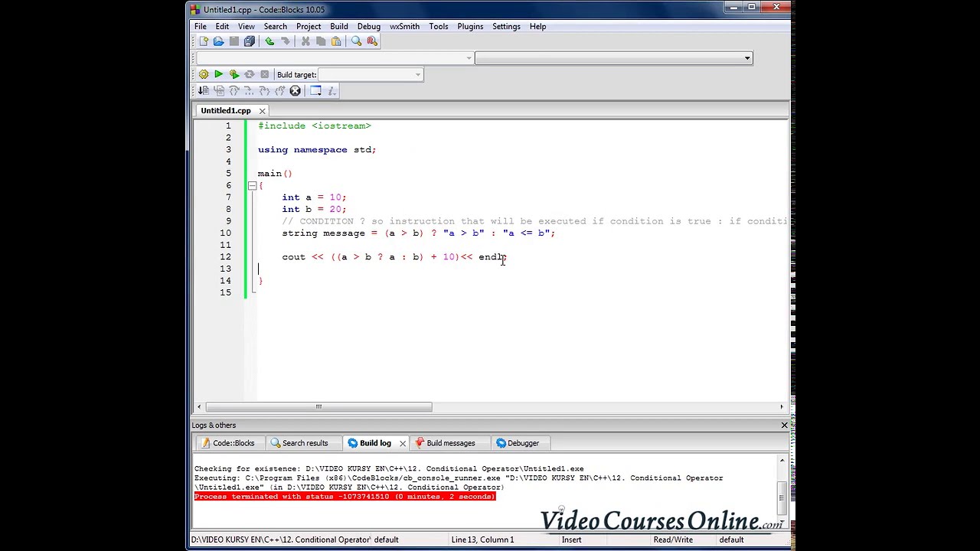The width and height of the screenshot is (980, 551).
Task: Click the Build gear icon
Action: (x=203, y=74)
